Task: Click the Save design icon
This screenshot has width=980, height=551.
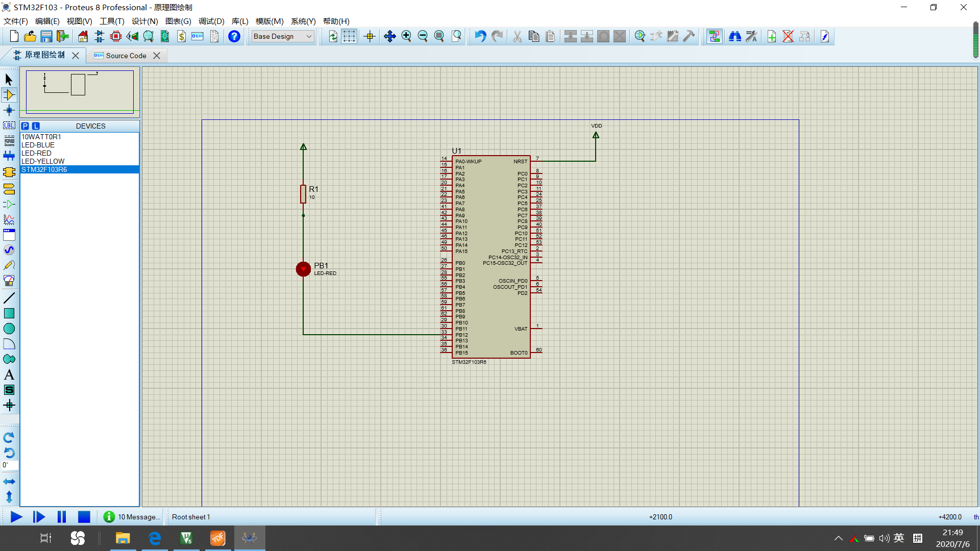Action: click(x=46, y=36)
